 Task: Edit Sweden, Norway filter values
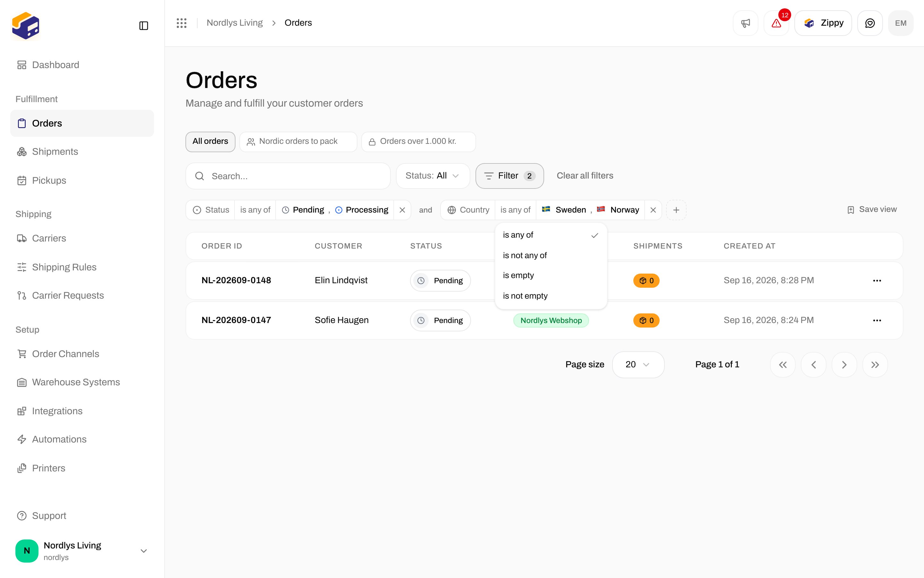click(590, 210)
